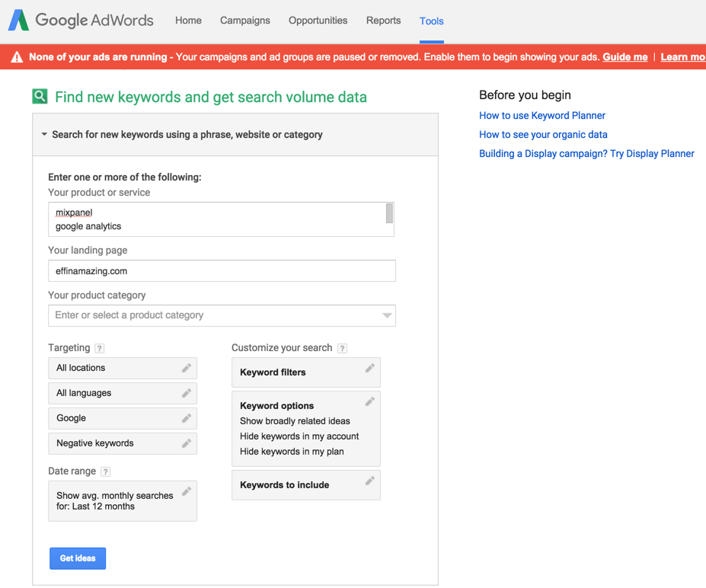Open the Keywords to include panel
706x588 pixels.
tap(306, 485)
